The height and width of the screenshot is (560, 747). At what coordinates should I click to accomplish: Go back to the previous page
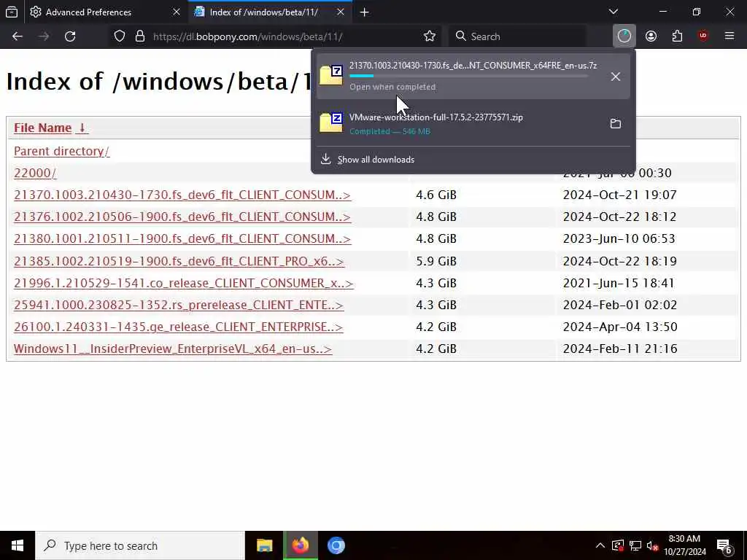tap(18, 36)
